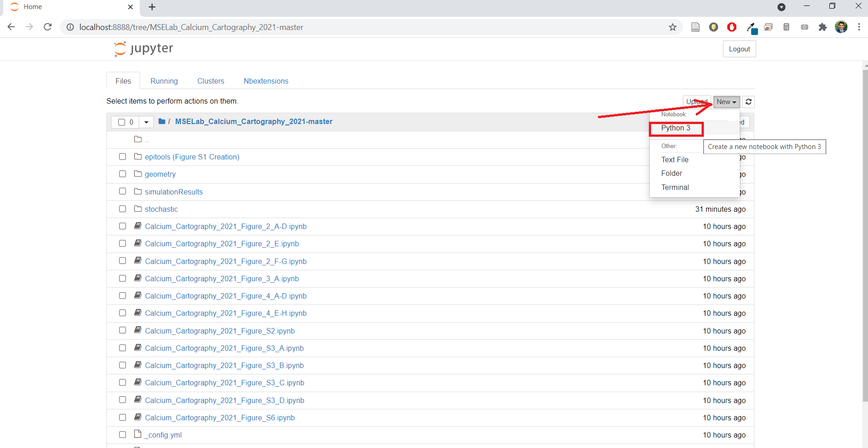Open a new browser tab
This screenshot has width=868, height=448.
coord(152,7)
